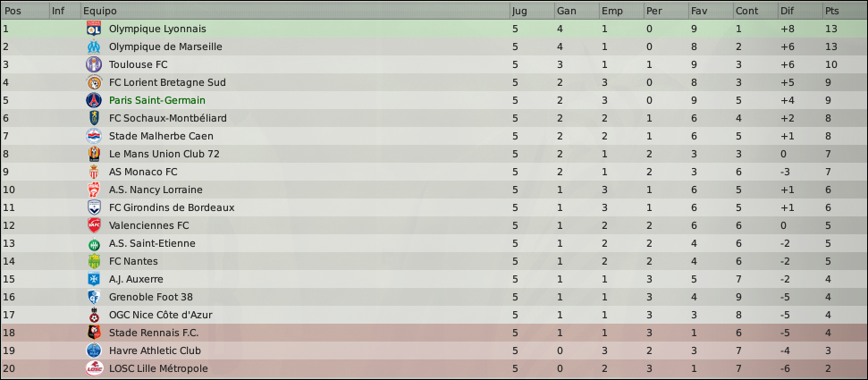The image size is (868, 380).
Task: Open the Paris Saint-Germain team link
Action: pos(157,100)
